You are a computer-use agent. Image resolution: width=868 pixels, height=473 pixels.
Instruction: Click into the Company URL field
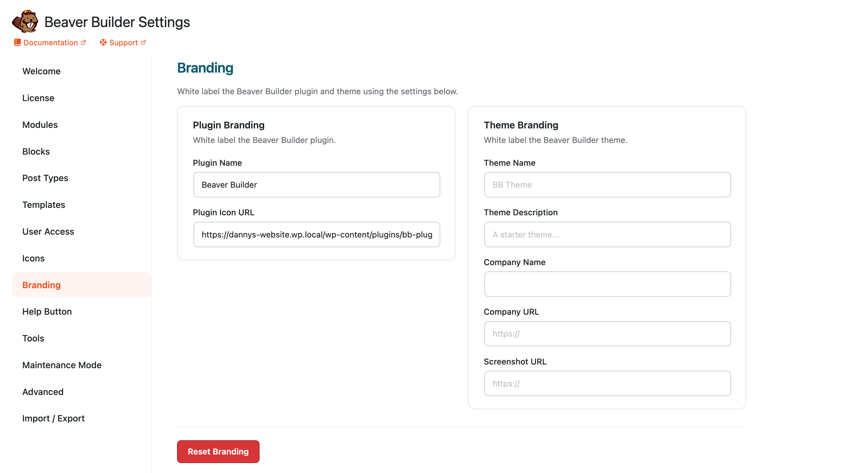608,334
